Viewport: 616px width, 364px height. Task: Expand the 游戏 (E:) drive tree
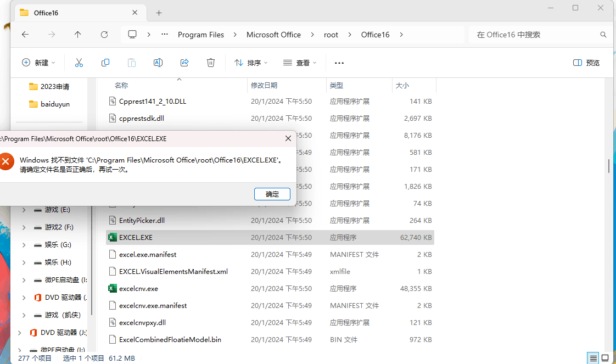(x=24, y=210)
